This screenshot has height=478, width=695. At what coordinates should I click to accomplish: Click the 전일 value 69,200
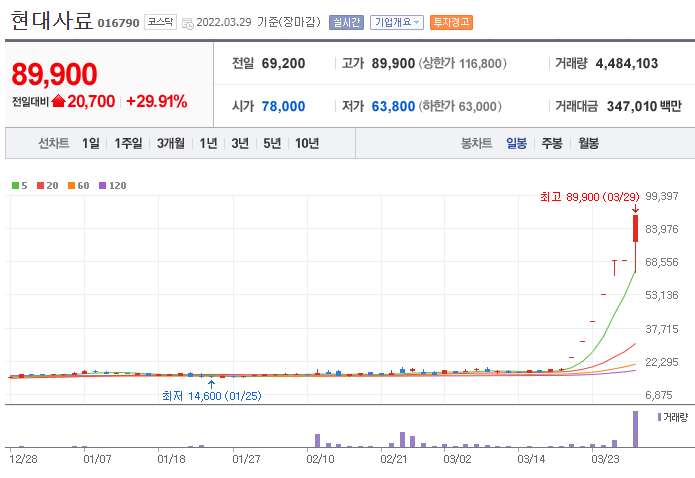[283, 63]
